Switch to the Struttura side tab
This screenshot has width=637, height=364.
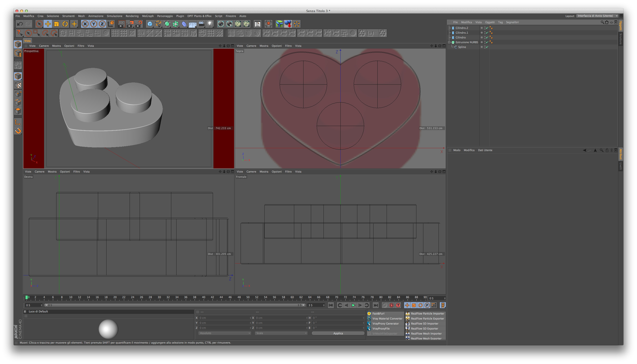tap(621, 39)
